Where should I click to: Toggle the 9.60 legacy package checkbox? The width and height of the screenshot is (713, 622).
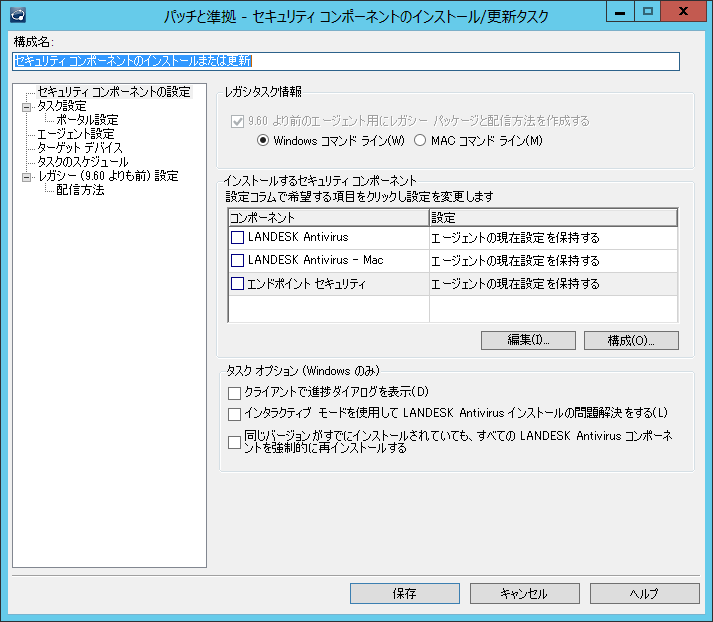(x=237, y=121)
